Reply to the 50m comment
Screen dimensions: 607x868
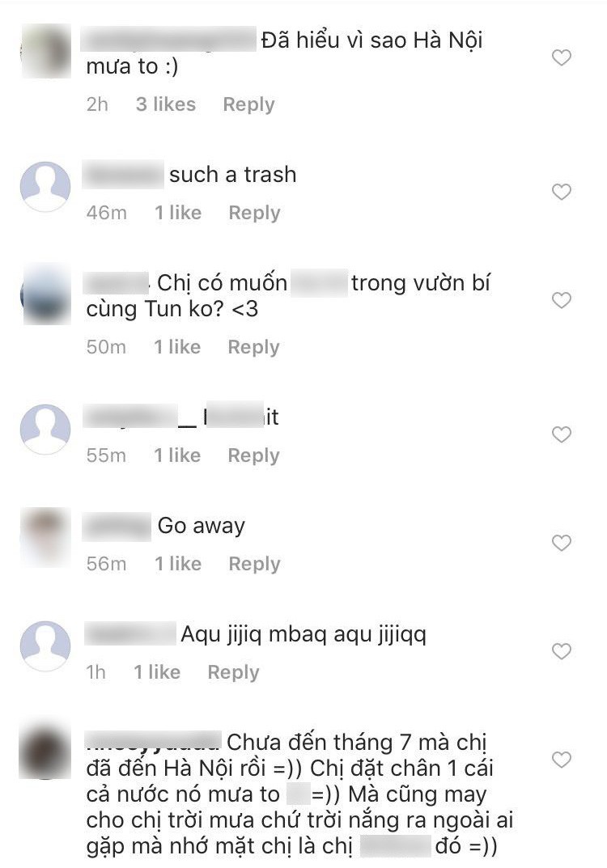click(253, 348)
